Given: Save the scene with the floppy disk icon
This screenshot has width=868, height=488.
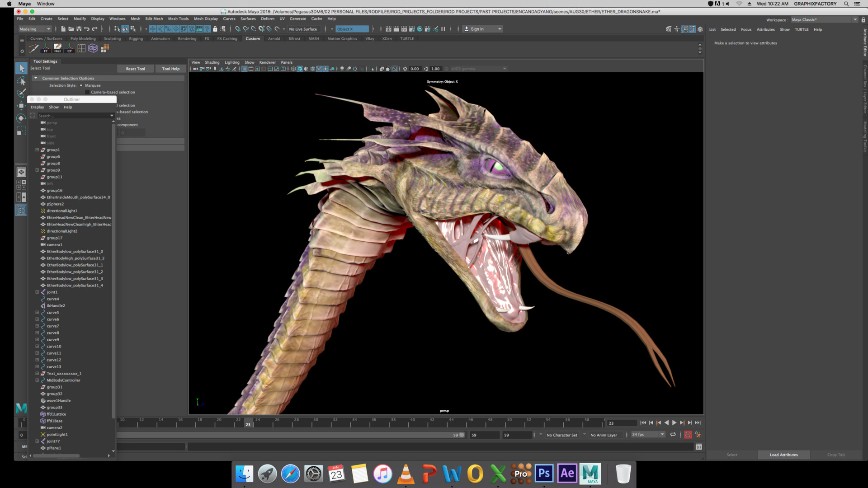Looking at the screenshot, I should pyautogui.click(x=79, y=29).
